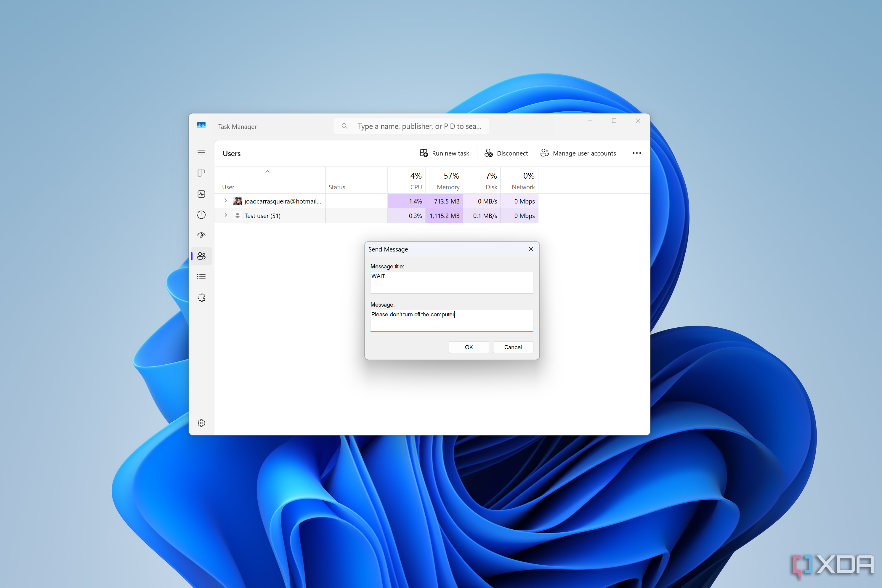Click OK in Send Message dialog
The height and width of the screenshot is (588, 882).
tap(469, 347)
